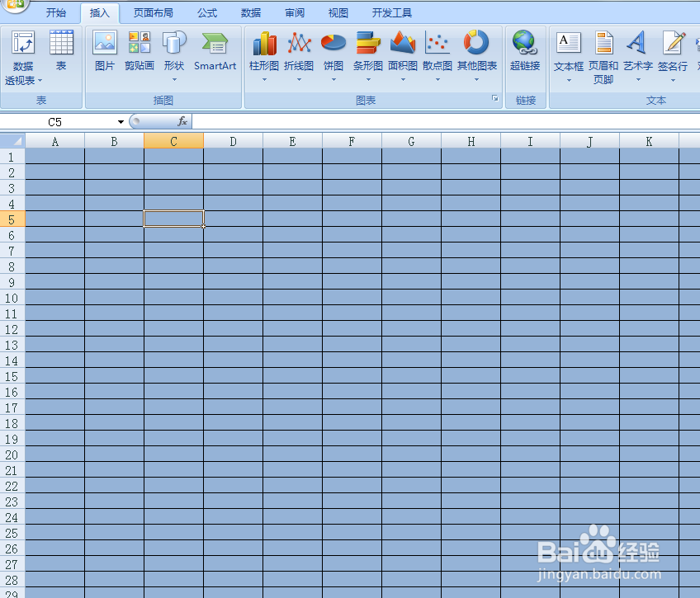Switch to the Data (数据) tab
This screenshot has height=598, width=700.
(x=251, y=13)
